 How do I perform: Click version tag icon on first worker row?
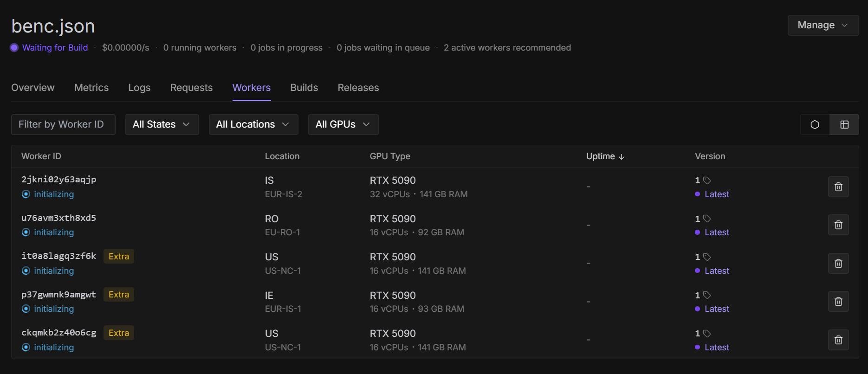pyautogui.click(x=707, y=181)
